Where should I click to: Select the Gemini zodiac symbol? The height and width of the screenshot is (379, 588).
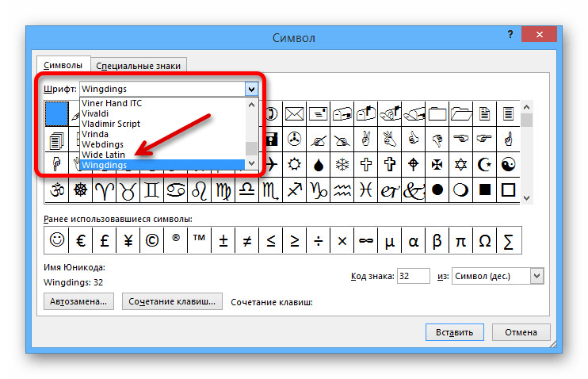(x=151, y=190)
